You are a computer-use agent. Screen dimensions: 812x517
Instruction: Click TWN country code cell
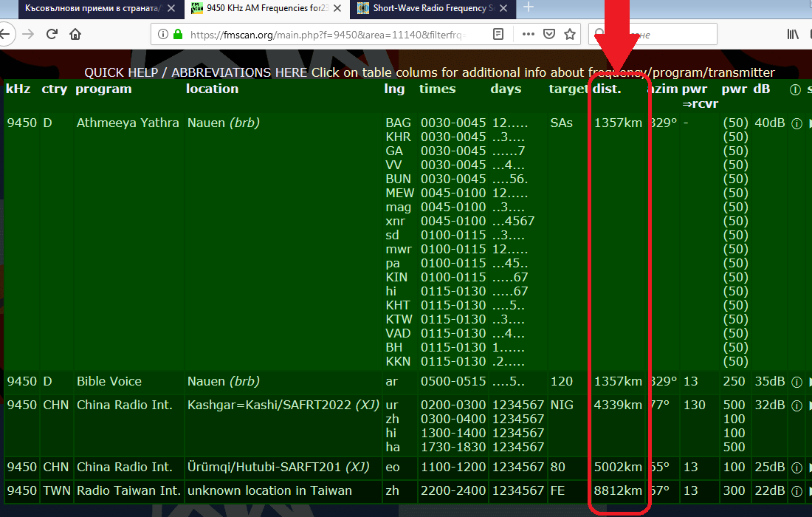(56, 490)
